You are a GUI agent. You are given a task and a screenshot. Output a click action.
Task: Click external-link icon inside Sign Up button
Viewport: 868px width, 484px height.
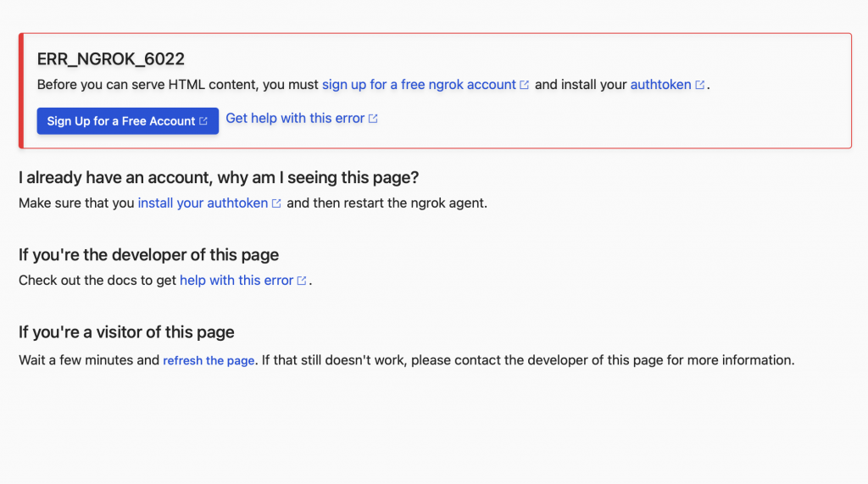coord(203,120)
